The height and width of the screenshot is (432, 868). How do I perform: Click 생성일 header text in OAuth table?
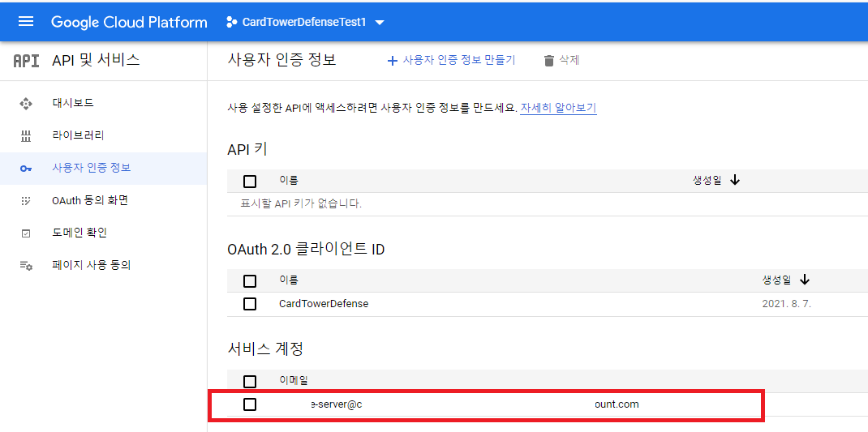(776, 280)
